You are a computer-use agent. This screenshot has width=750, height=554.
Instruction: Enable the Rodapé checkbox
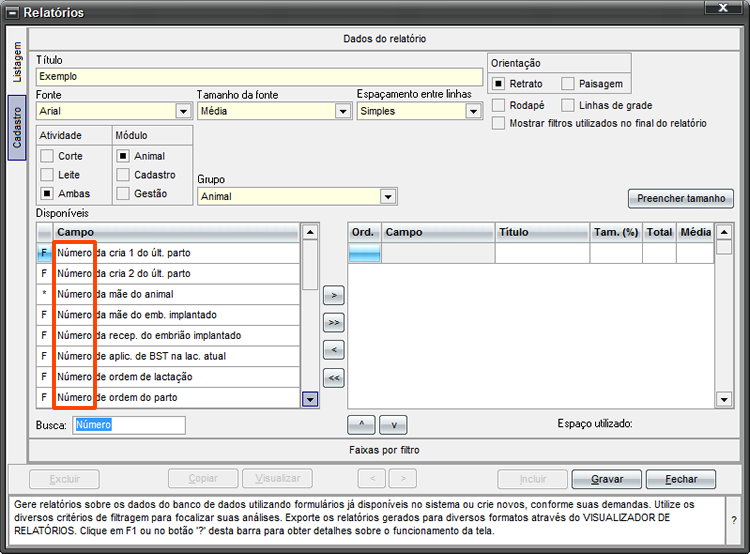pos(498,105)
